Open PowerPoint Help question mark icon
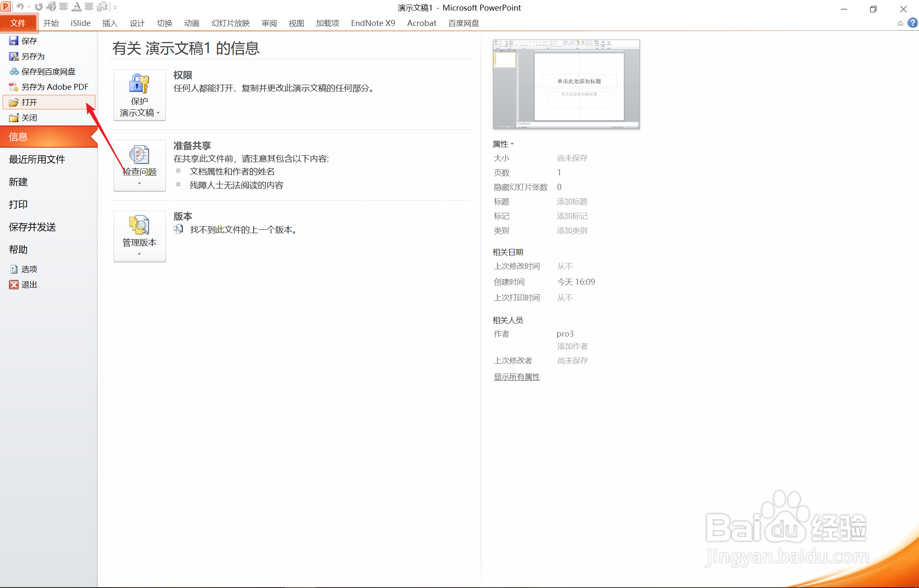 [913, 23]
